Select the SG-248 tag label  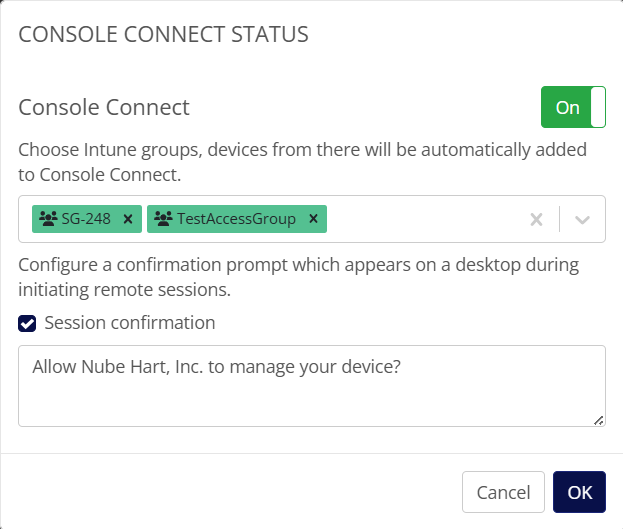tap(86, 219)
